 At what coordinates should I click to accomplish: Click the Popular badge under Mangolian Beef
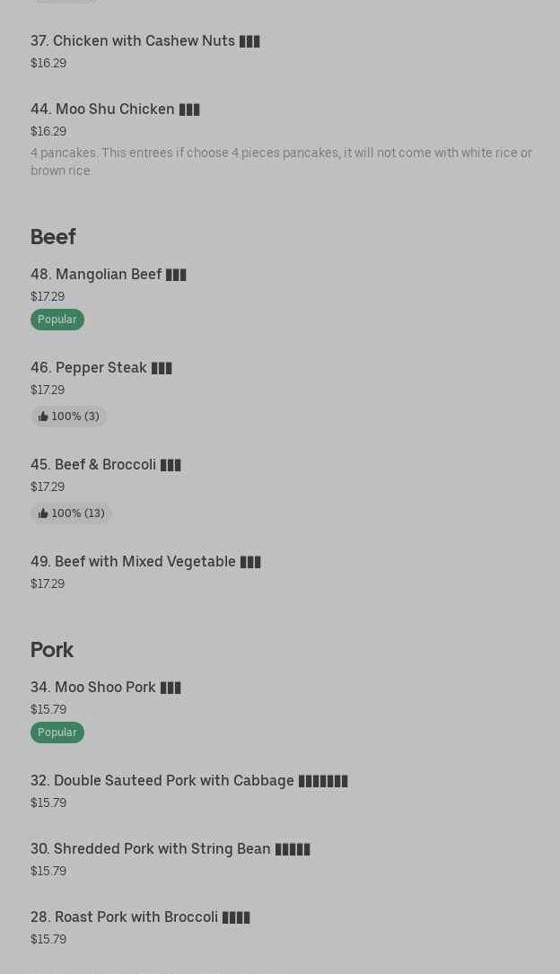click(x=57, y=320)
